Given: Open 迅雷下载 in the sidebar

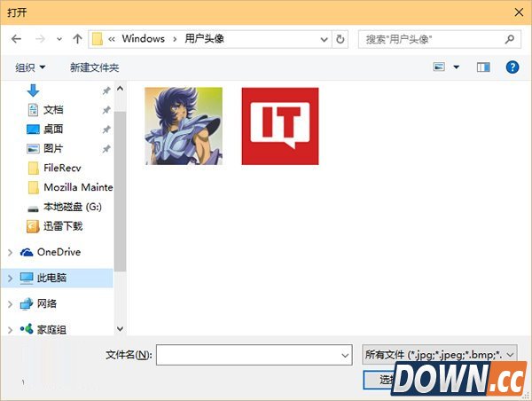Looking at the screenshot, I should [55, 226].
